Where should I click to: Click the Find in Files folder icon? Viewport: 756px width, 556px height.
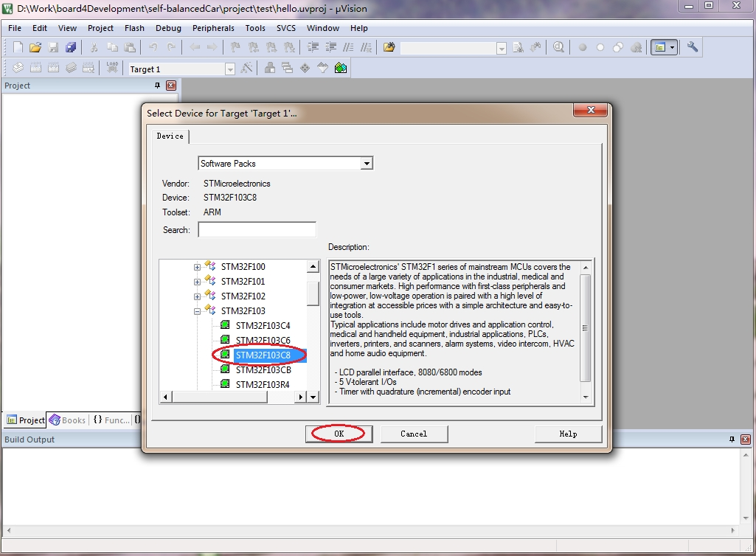[x=389, y=47]
